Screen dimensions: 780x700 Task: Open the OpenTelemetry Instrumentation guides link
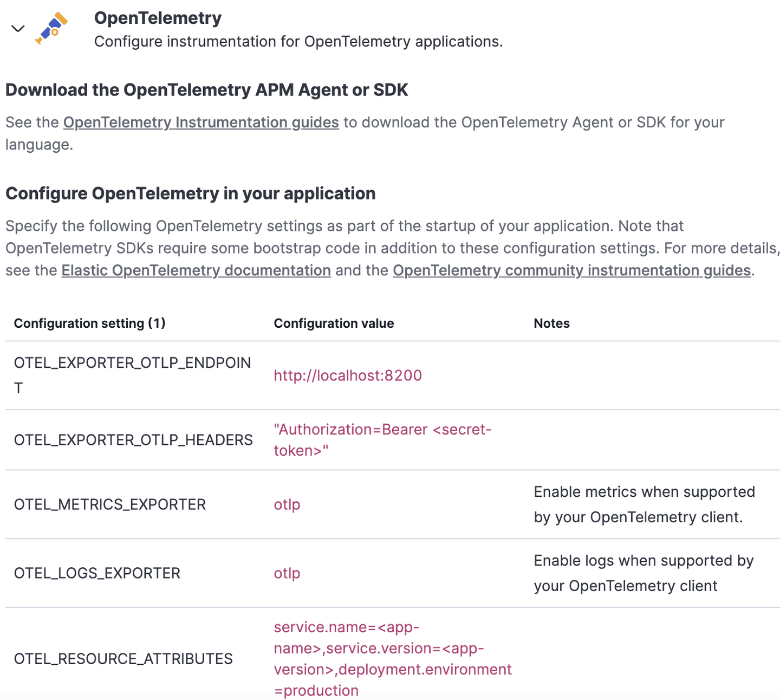click(200, 122)
